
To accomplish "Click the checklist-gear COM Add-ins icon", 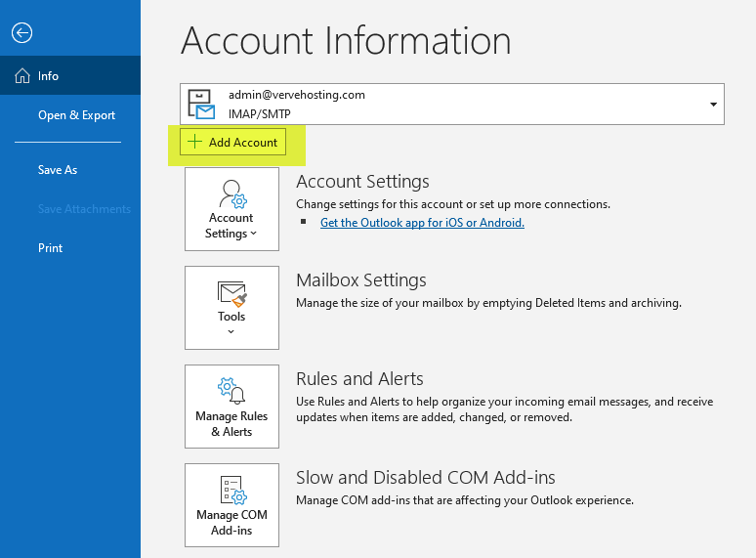I will 233,490.
